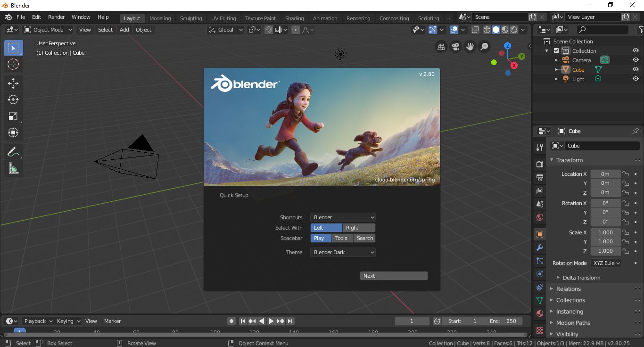
Task: Open the Shortcuts Blender dropdown
Action: point(343,217)
